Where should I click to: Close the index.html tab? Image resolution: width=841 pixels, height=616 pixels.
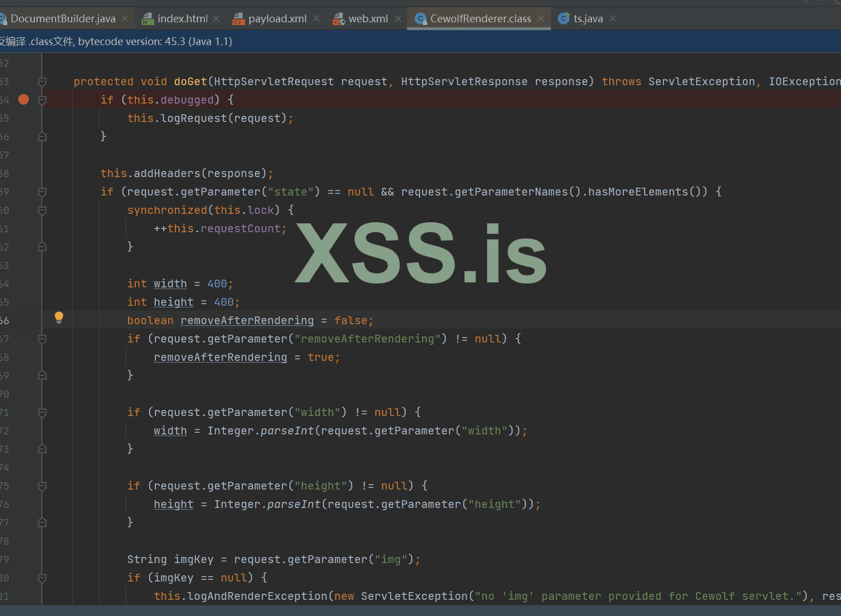pyautogui.click(x=216, y=19)
